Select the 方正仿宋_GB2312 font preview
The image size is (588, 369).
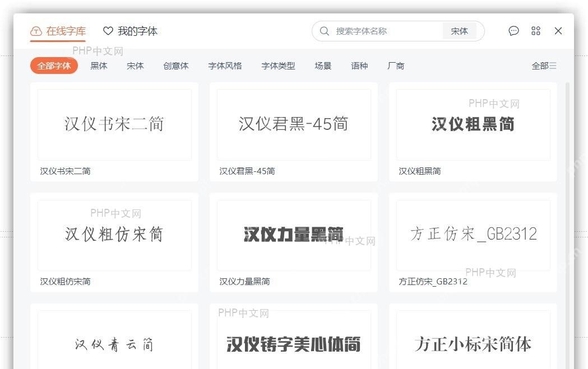coord(473,235)
